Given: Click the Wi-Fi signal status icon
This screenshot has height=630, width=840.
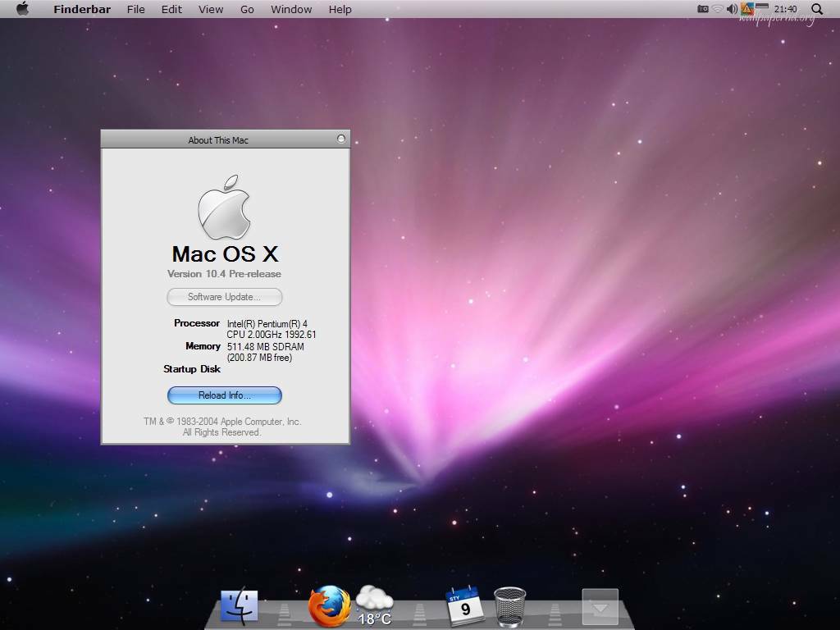Looking at the screenshot, I should (x=718, y=9).
